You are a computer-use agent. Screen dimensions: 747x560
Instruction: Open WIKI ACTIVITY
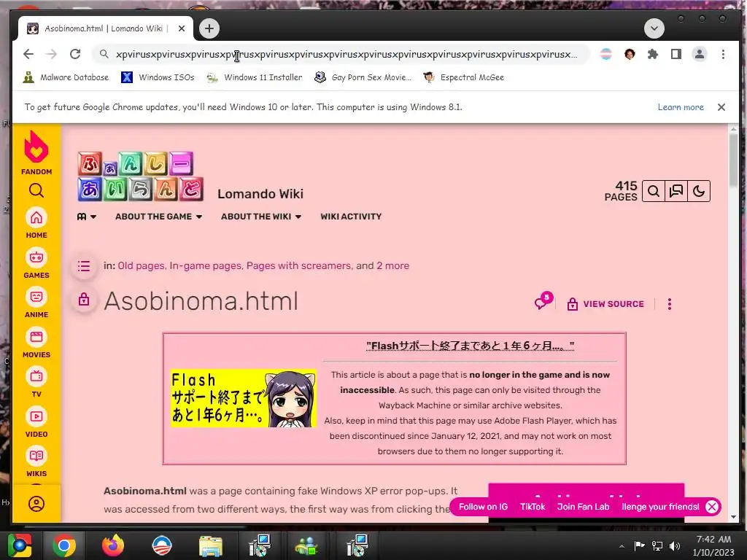point(351,217)
